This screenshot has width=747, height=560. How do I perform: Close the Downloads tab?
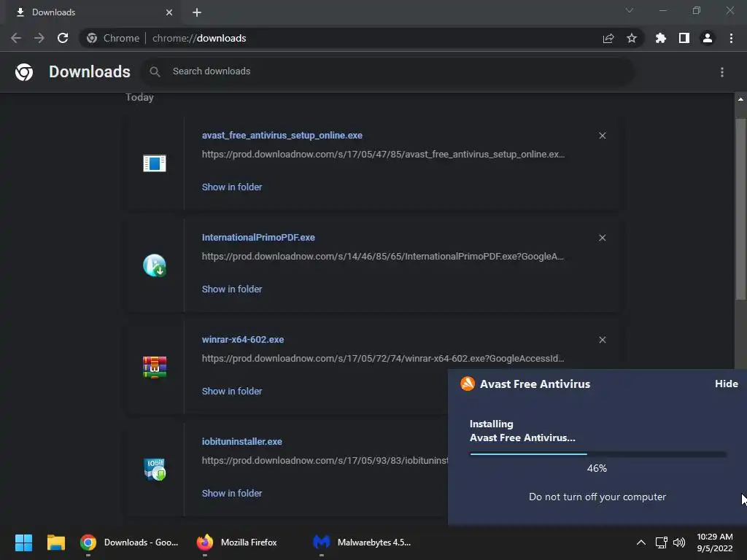(x=169, y=12)
